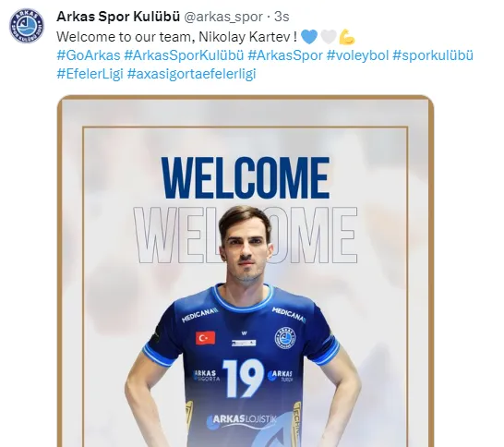Click the blue WELCOME heading in poster
The height and width of the screenshot is (447, 504).
(x=246, y=177)
